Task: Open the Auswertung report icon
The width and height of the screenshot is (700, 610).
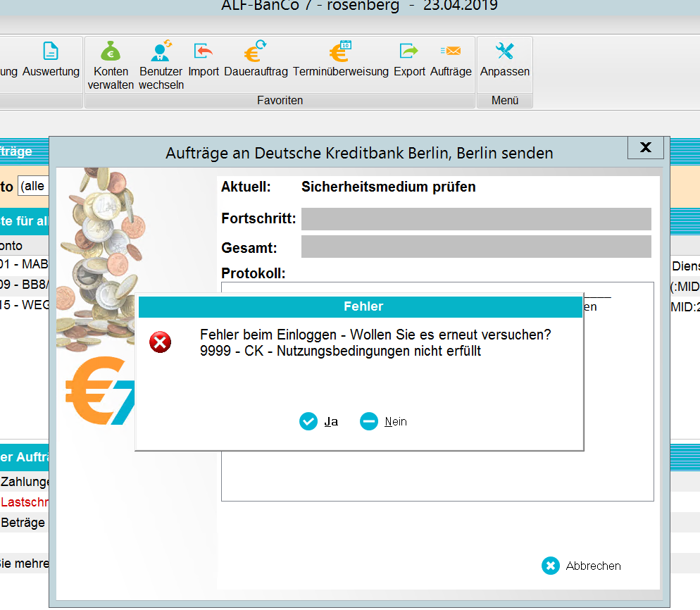Action: click(x=51, y=51)
